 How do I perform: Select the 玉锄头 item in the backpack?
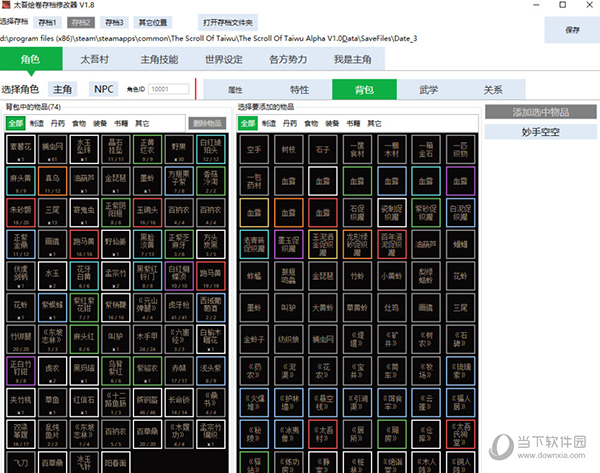[147, 212]
